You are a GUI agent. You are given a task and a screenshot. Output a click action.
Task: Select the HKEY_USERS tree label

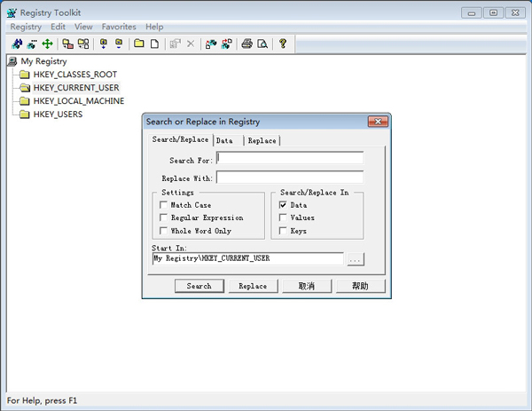(x=58, y=115)
